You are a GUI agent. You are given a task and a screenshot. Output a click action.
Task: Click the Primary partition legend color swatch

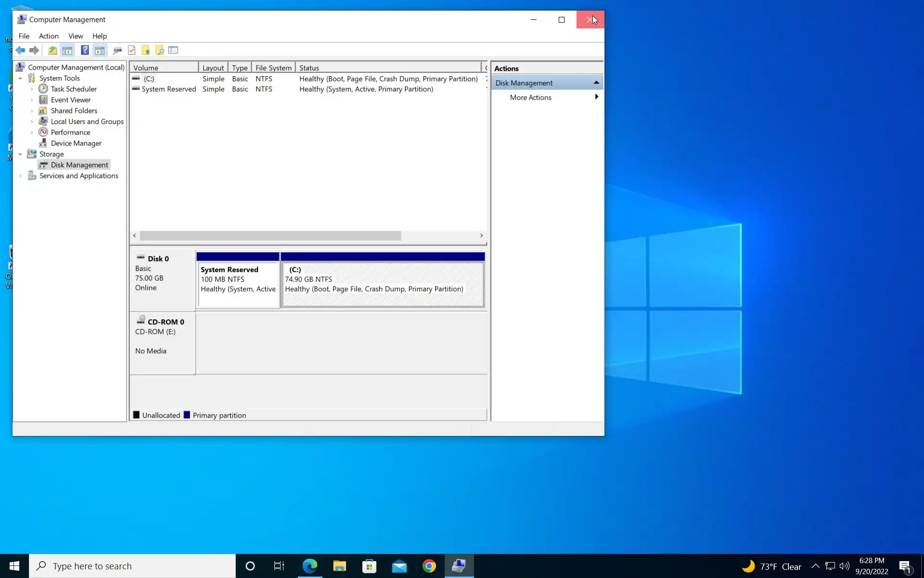pos(187,415)
